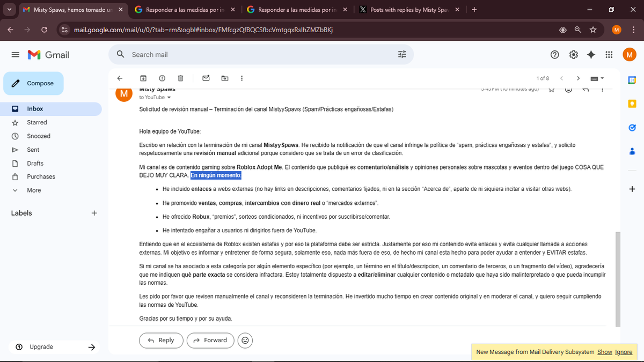The image size is (644, 362).
Task: Bookmark this page star in address bar
Action: coord(593,30)
